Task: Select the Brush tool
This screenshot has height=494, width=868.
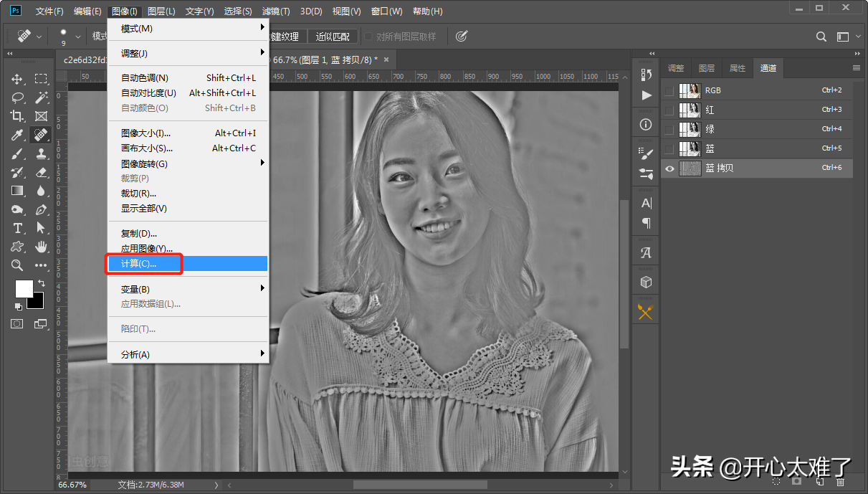Action: pos(17,153)
